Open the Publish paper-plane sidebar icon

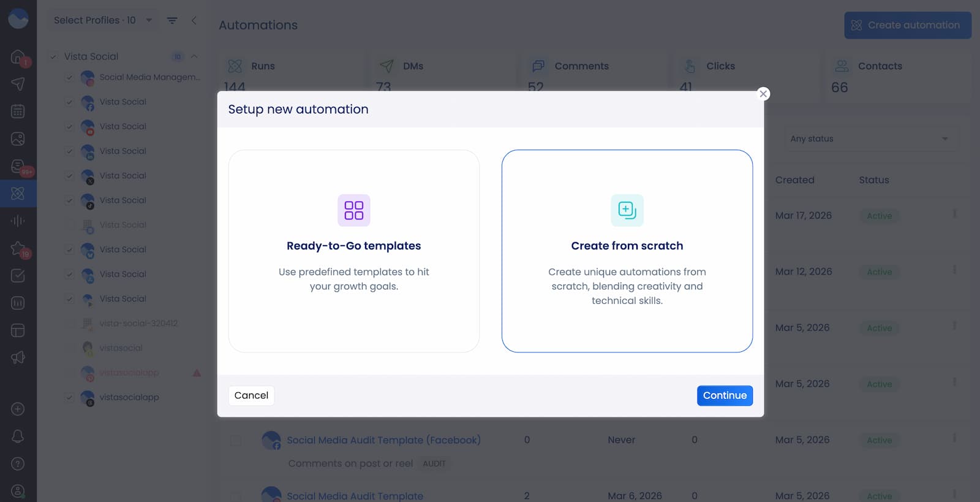tap(18, 84)
